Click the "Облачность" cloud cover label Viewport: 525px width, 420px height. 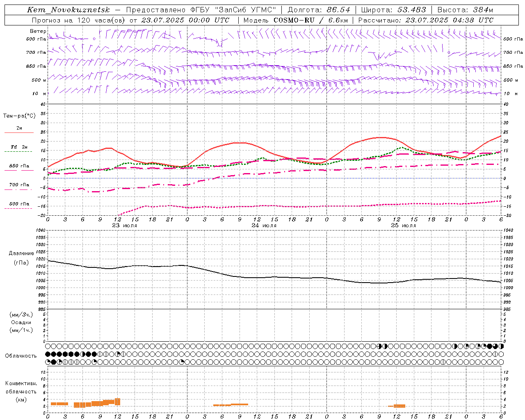coord(21,356)
